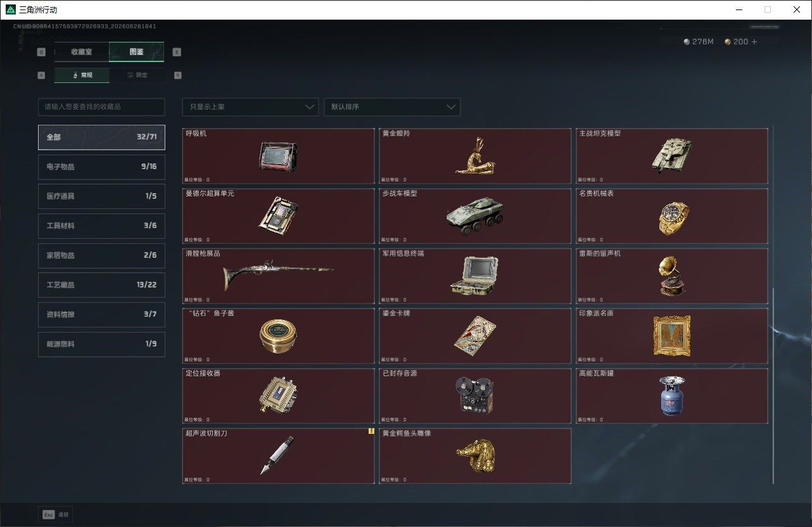Click the Q key hint beside 收藏室

tap(42, 52)
